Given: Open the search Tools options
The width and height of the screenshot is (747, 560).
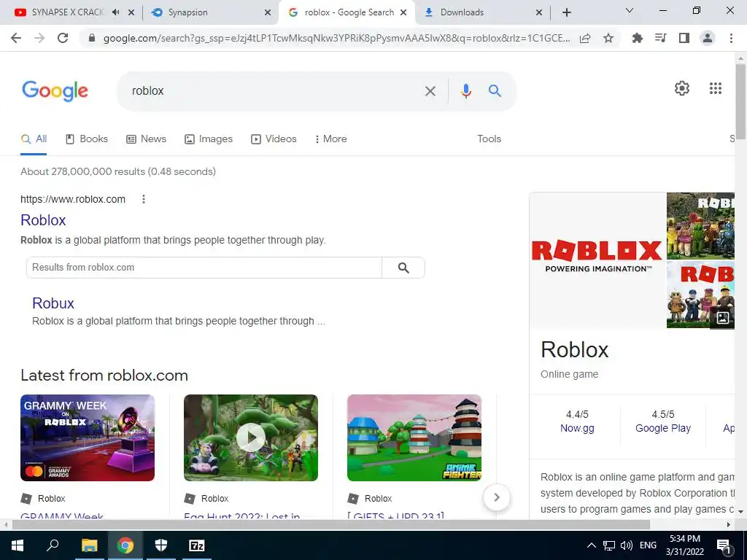Looking at the screenshot, I should tap(489, 139).
